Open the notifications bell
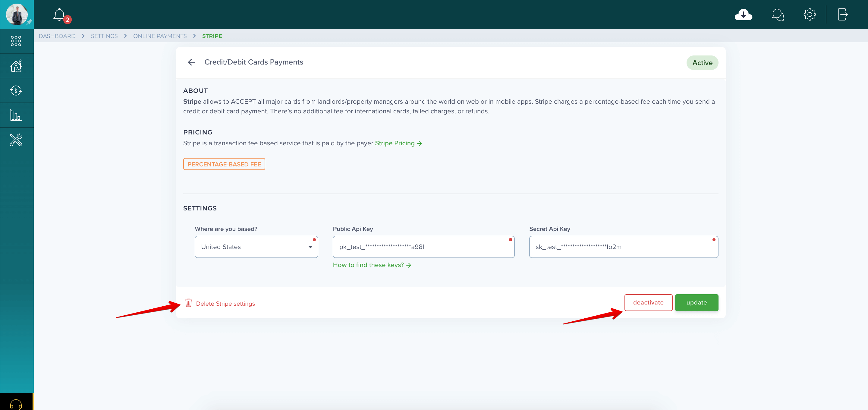868x410 pixels. pyautogui.click(x=59, y=14)
